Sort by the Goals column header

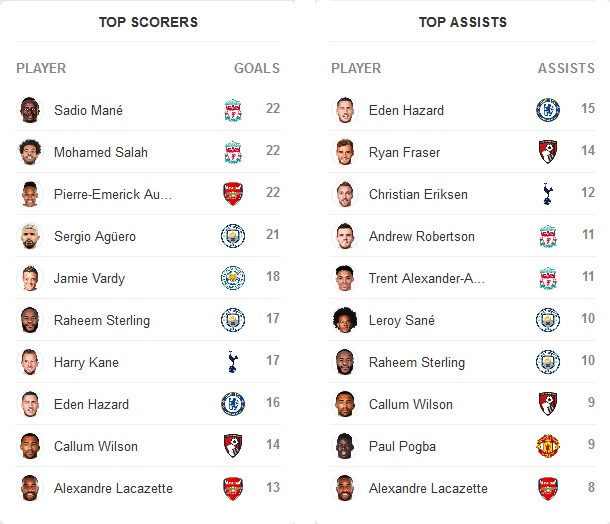click(257, 69)
